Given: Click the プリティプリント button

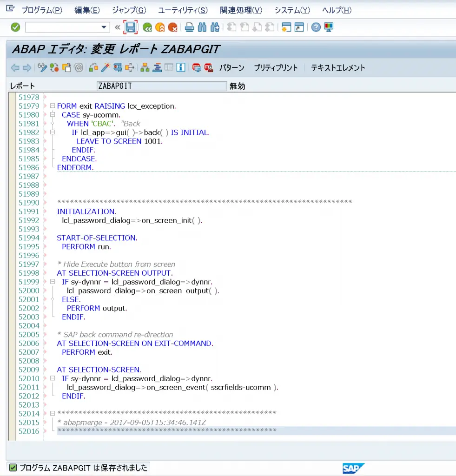Looking at the screenshot, I should [x=276, y=68].
